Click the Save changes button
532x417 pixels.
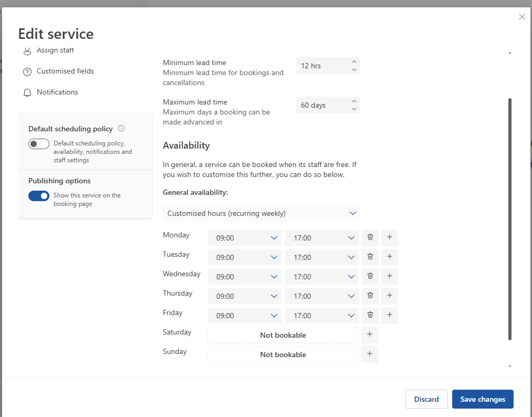pyautogui.click(x=483, y=399)
